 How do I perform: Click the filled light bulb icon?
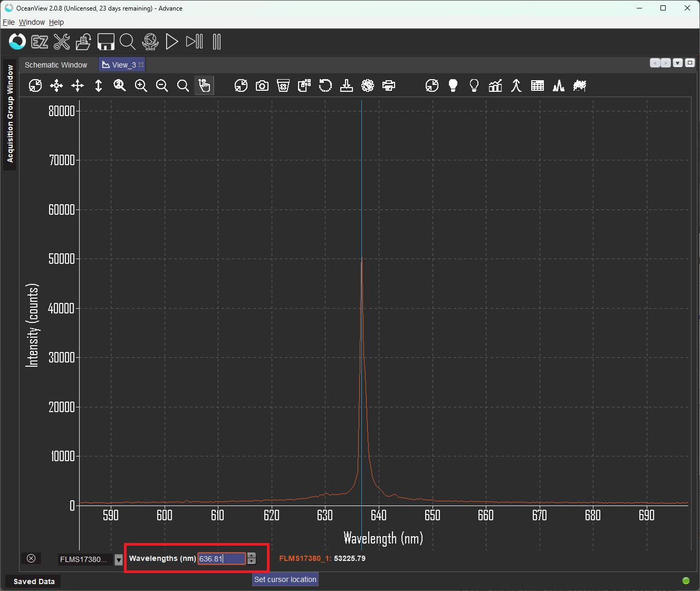click(x=453, y=85)
